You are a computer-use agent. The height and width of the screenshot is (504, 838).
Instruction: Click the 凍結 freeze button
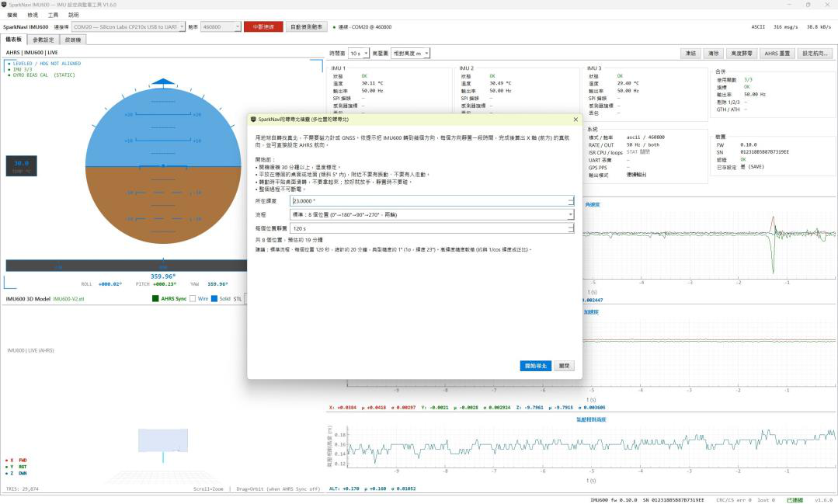click(690, 54)
